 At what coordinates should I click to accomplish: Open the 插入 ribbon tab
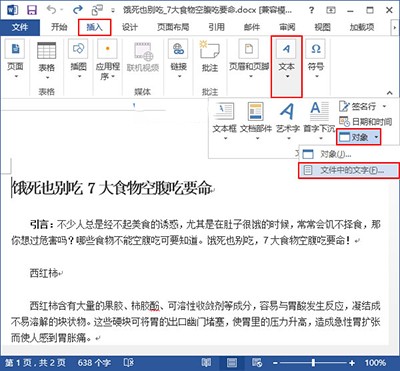94,27
